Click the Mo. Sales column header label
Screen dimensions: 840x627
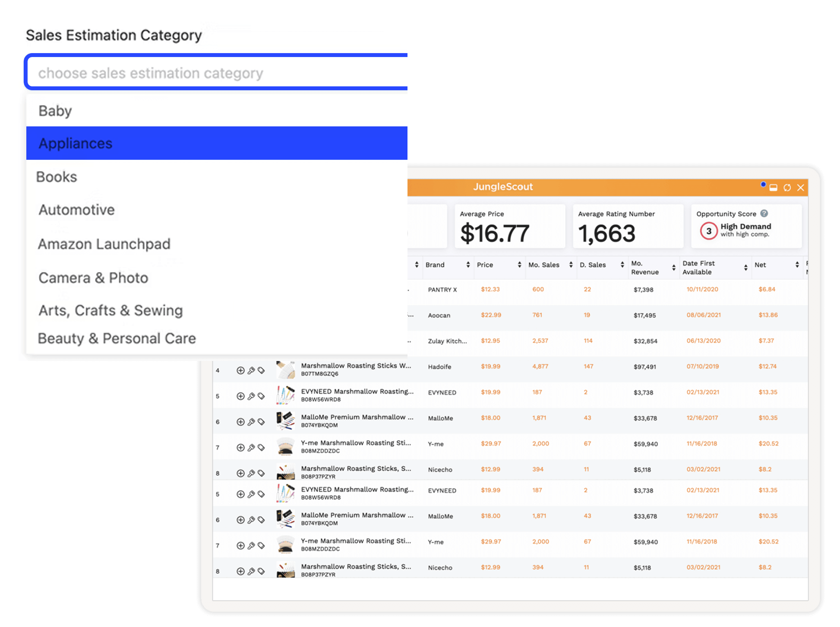coord(544,265)
